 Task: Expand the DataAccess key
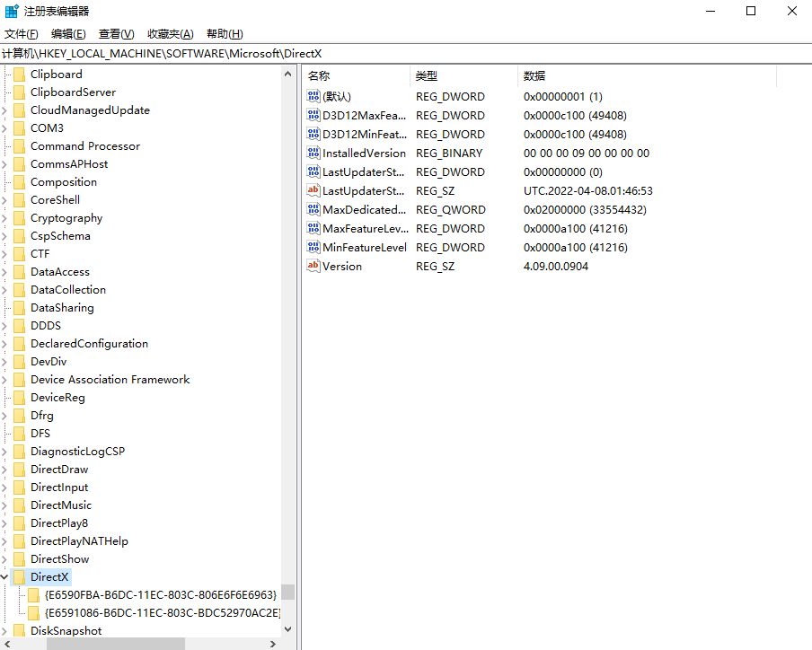click(4, 272)
